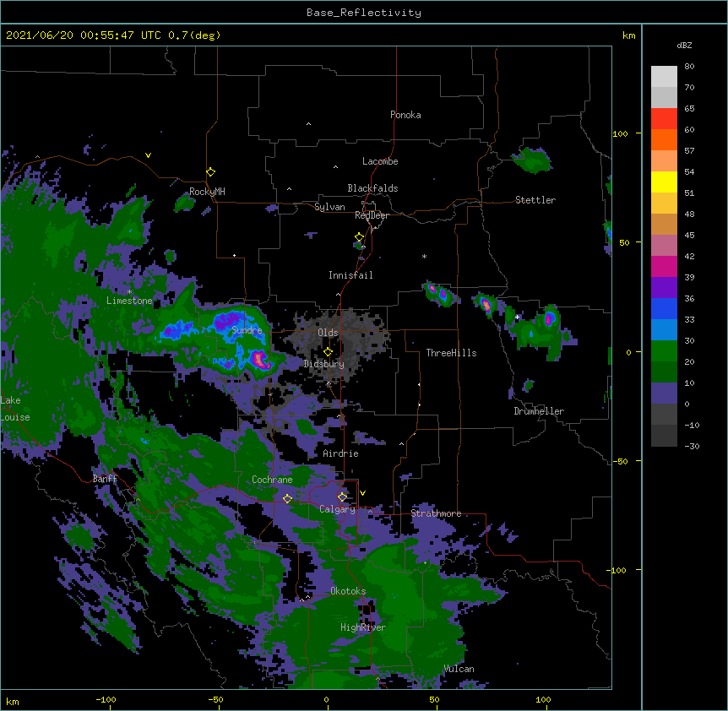
Task: Click the ThreeHills label
Action: (451, 353)
